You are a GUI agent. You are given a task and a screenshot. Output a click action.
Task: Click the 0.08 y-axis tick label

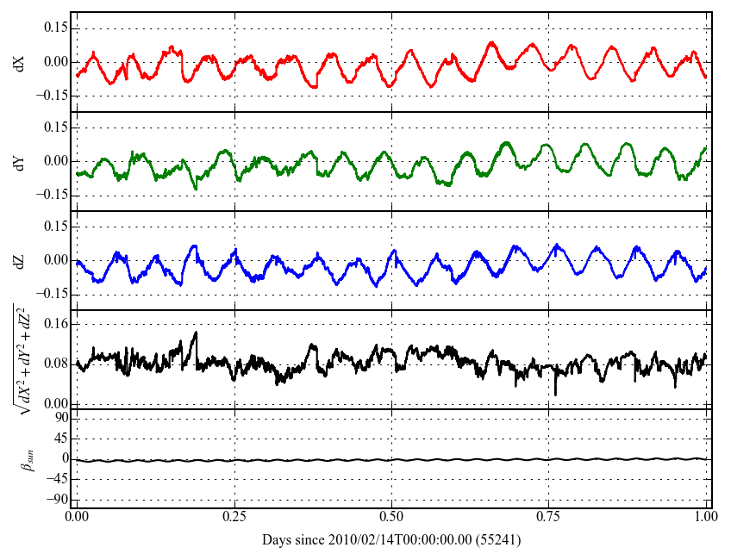55,364
